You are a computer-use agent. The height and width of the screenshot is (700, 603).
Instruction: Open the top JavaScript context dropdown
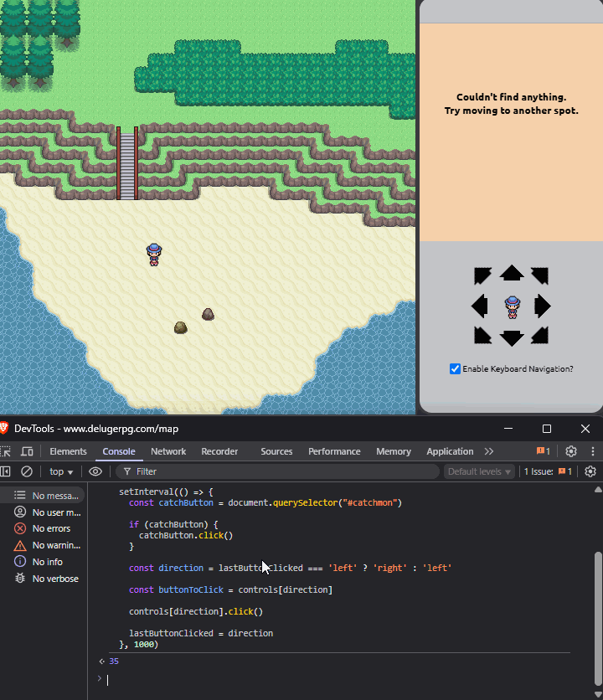click(x=61, y=471)
